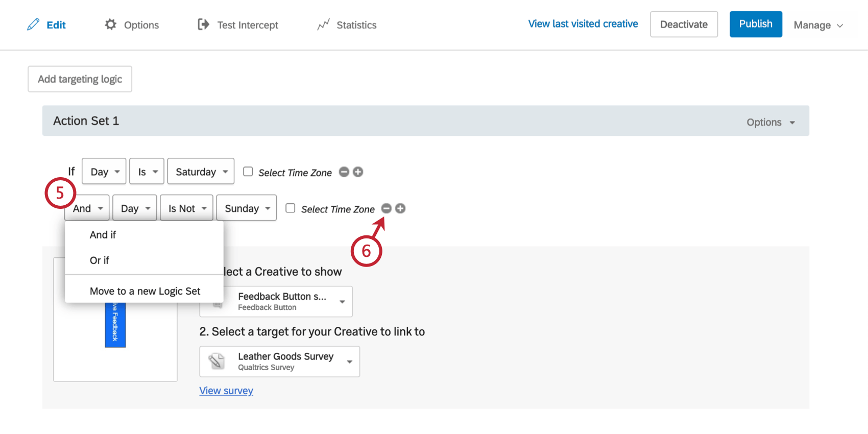Click the View last visited creative link
This screenshot has width=868, height=434.
583,23
